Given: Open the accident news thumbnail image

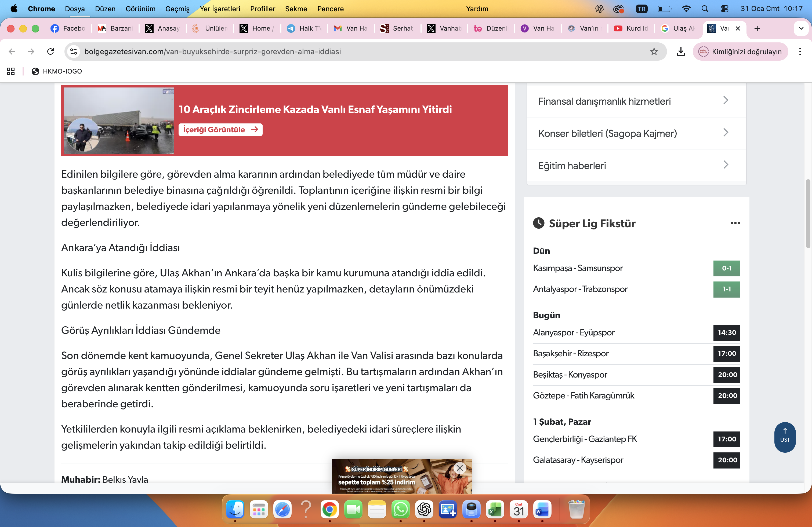Looking at the screenshot, I should (x=119, y=121).
